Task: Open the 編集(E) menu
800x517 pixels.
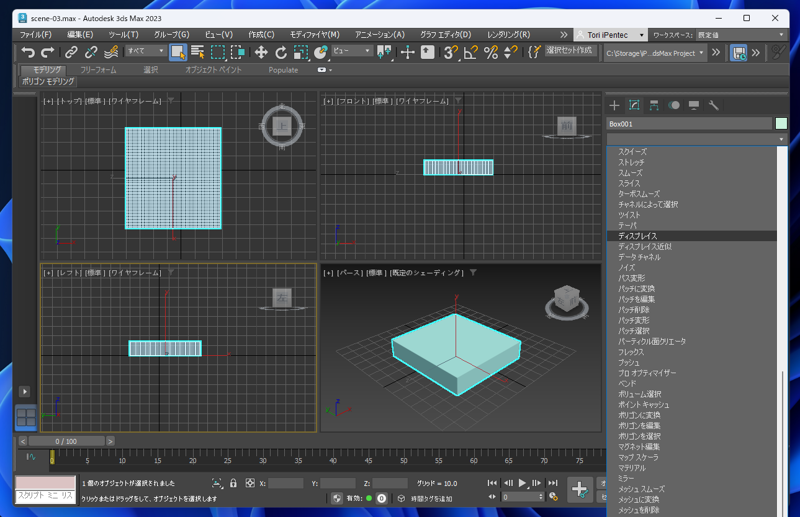Action: click(80, 35)
